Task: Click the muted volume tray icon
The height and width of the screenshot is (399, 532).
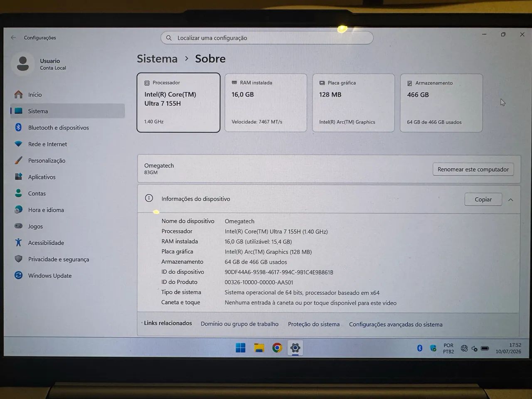Action: click(474, 349)
